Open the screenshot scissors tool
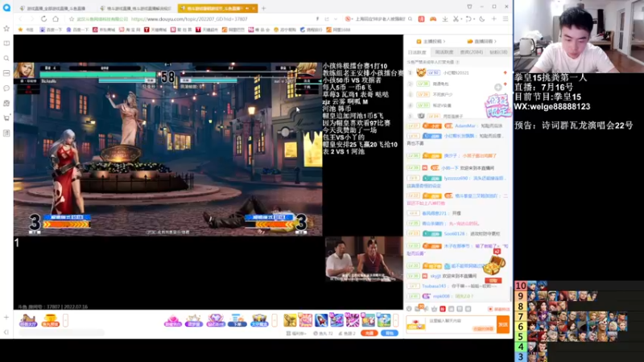Screen dimensions: 644x362 [x=456, y=19]
